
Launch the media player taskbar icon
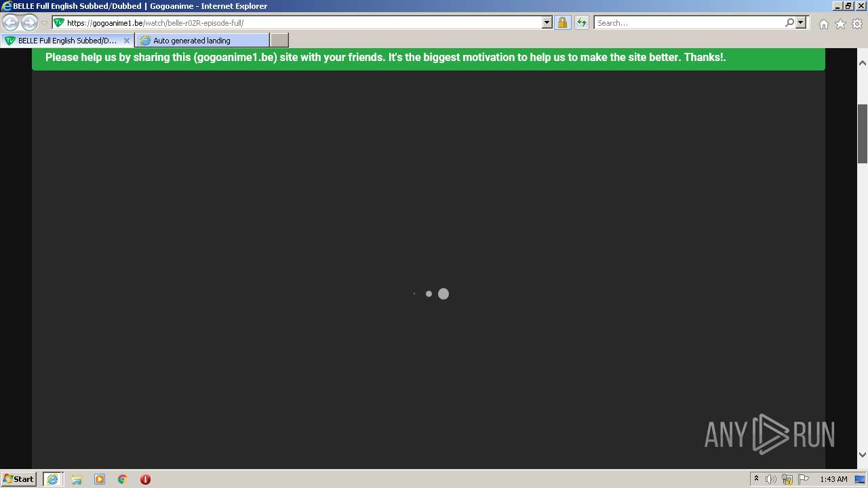100,479
